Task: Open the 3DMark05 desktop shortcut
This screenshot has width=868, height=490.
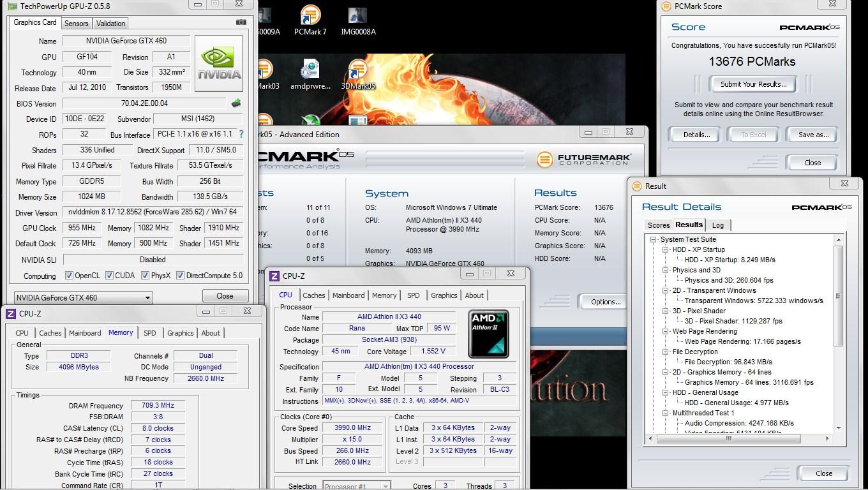Action: coord(358,75)
